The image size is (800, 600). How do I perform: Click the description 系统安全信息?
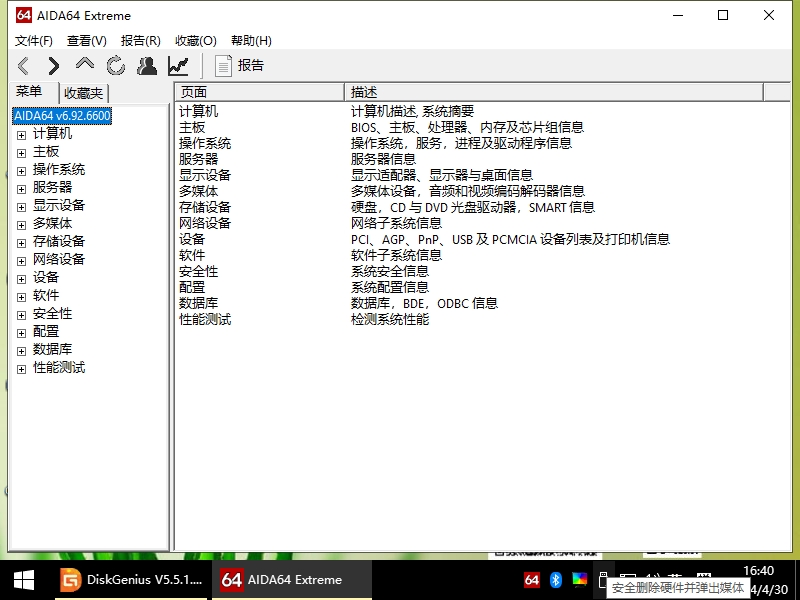[390, 271]
